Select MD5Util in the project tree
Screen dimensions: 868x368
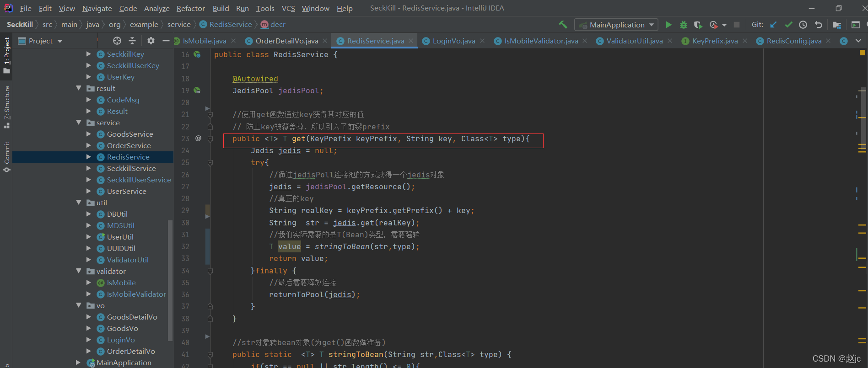pos(120,225)
